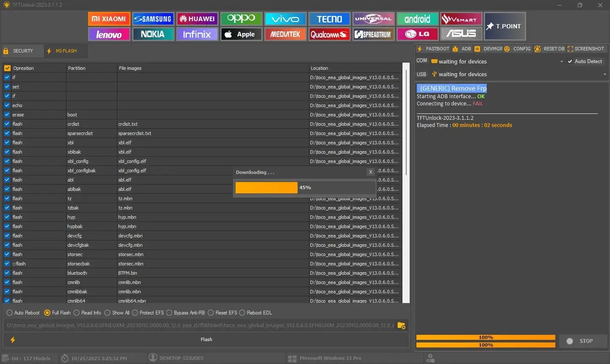Sort by the Location column header
Image resolution: width=610 pixels, height=364 pixels.
[355, 68]
